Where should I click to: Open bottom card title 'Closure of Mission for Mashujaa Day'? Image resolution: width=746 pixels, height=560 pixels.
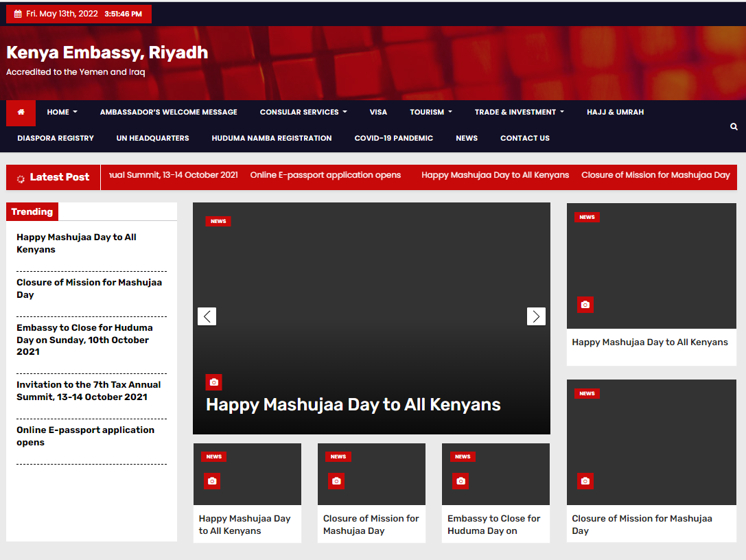click(x=371, y=524)
